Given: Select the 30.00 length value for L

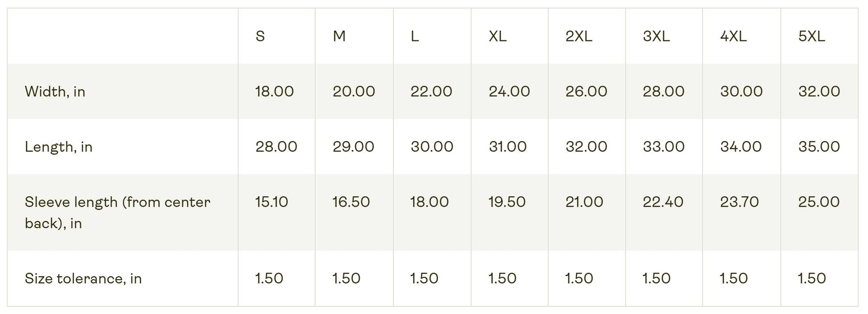Looking at the screenshot, I should [432, 147].
